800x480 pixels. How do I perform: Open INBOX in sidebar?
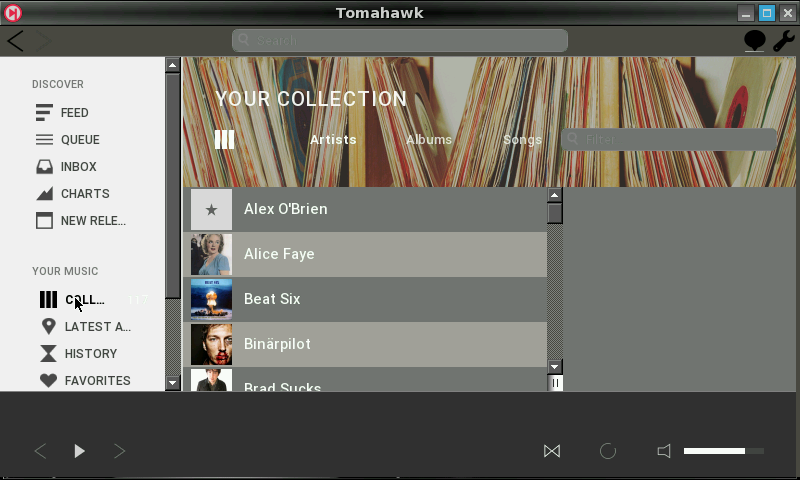point(79,167)
